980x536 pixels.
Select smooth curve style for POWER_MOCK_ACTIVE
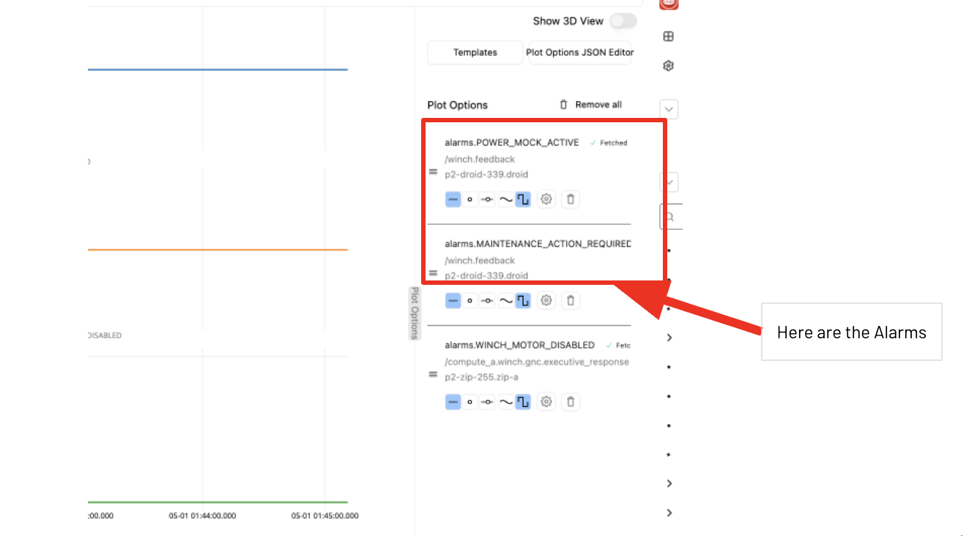(x=505, y=199)
